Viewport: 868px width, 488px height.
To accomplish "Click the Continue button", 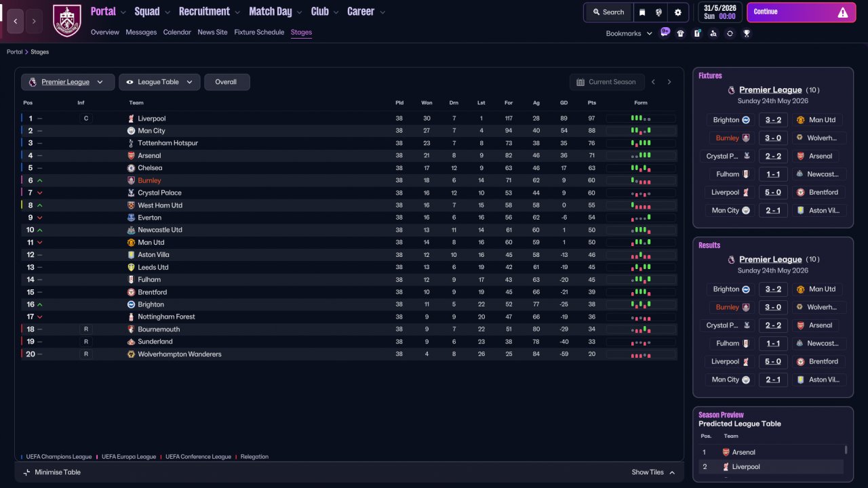I will click(x=802, y=12).
